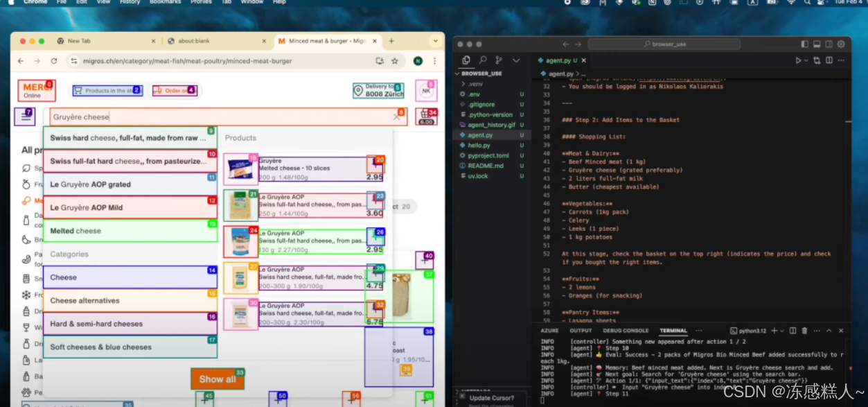Viewport: 868px width, 407px height.
Task: Open agent_history.gif in the explorer
Action: (x=491, y=125)
